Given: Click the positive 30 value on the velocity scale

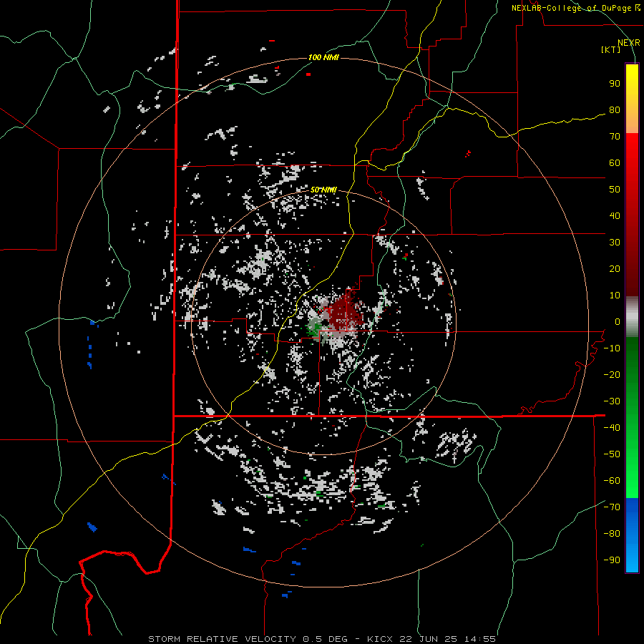Looking at the screenshot, I should pyautogui.click(x=615, y=243).
